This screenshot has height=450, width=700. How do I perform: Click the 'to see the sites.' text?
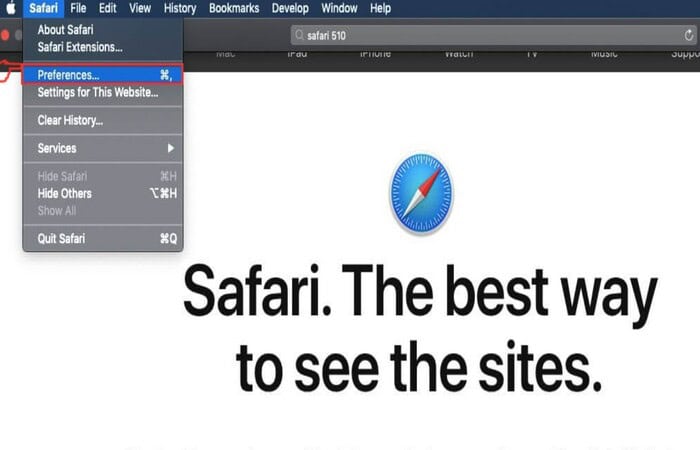click(x=419, y=367)
